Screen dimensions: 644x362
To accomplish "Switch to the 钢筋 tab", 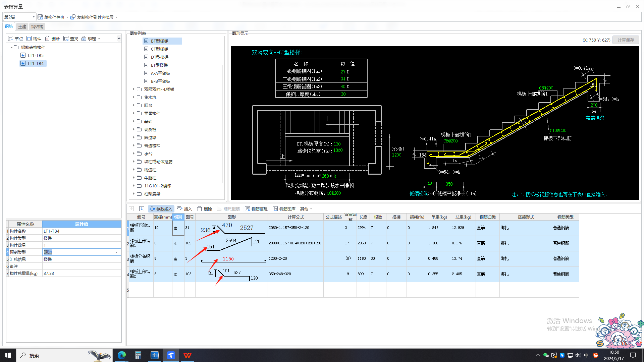I will 9,26.
